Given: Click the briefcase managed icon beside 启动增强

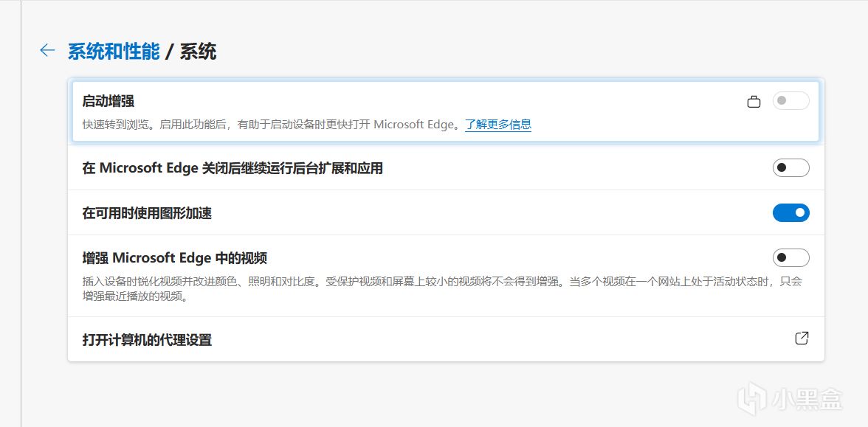Looking at the screenshot, I should click(x=754, y=101).
